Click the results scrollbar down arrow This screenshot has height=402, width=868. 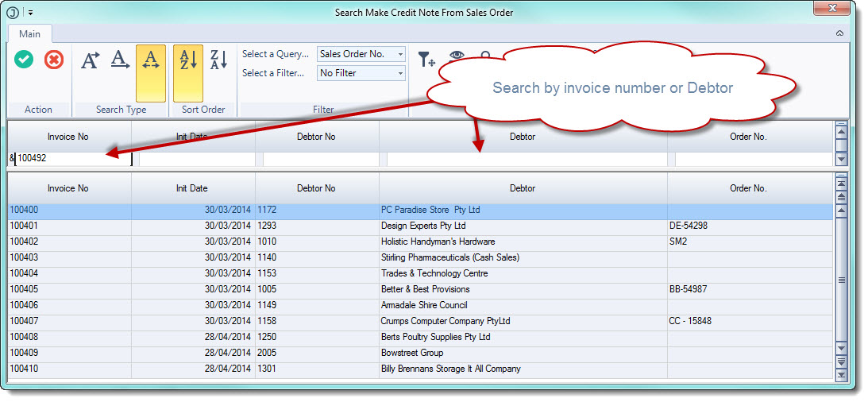point(842,348)
